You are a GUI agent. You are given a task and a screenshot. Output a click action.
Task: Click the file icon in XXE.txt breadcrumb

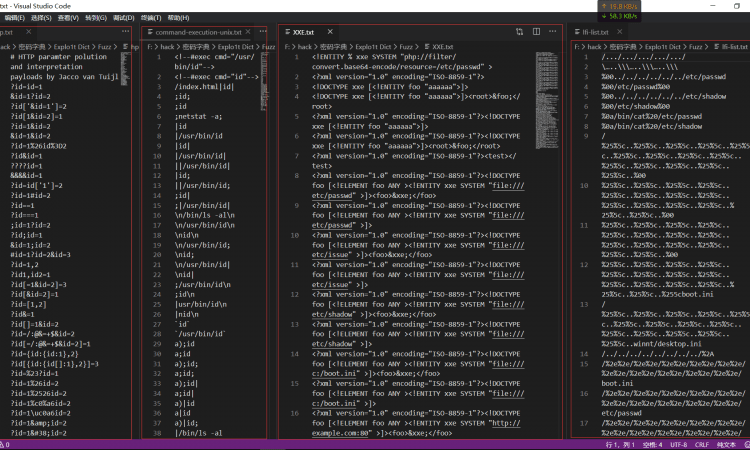427,47
